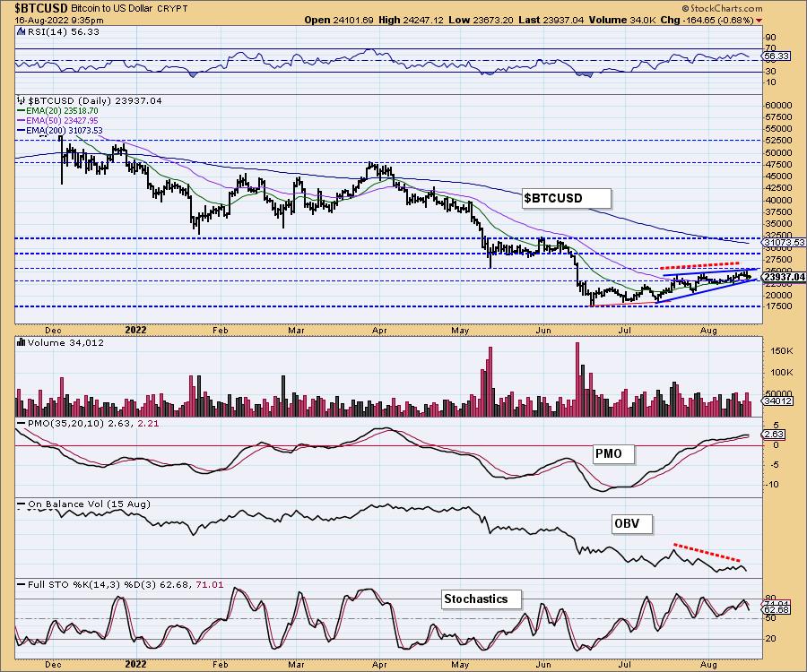Click the 60000 label on price axis
Image resolution: width=807 pixels, height=672 pixels.
click(x=777, y=105)
